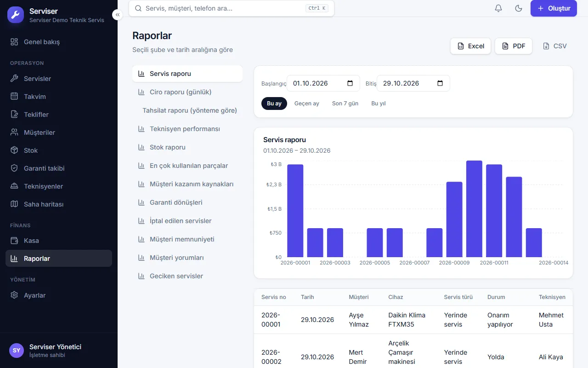Screen dimensions: 588x368
Task: Export report as PDF
Action: (x=514, y=46)
